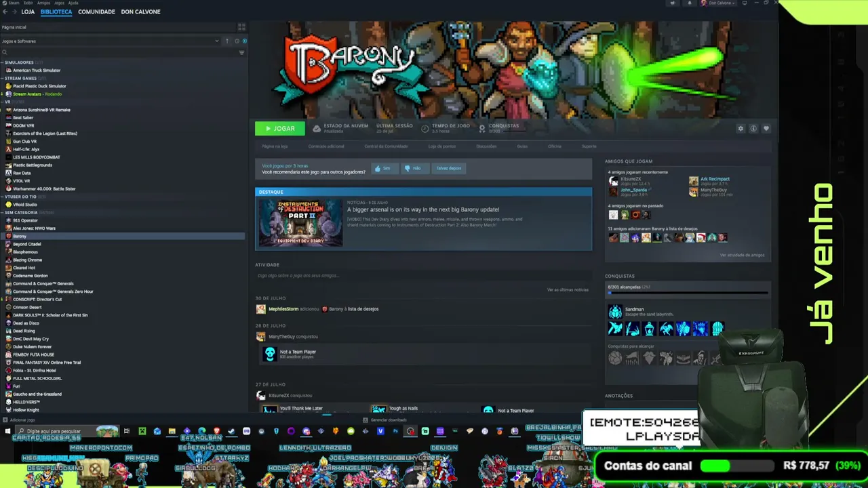Screen dimensions: 868x488
Task: Open the DON CALVONE profile tab
Action: [x=140, y=12]
